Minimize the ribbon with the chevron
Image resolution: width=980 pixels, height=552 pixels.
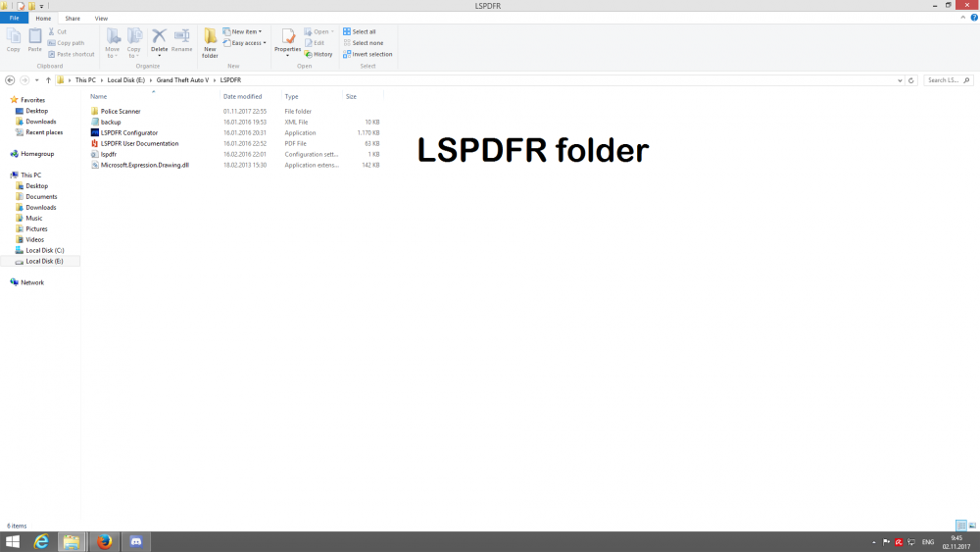pyautogui.click(x=962, y=18)
